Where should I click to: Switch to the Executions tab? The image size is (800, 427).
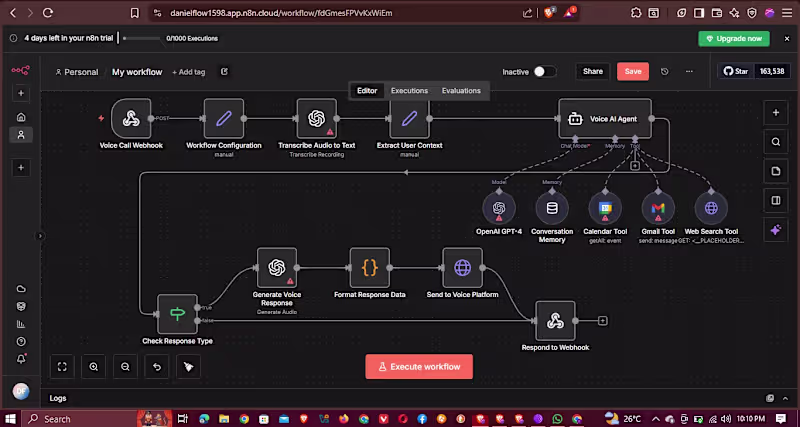[x=409, y=90]
